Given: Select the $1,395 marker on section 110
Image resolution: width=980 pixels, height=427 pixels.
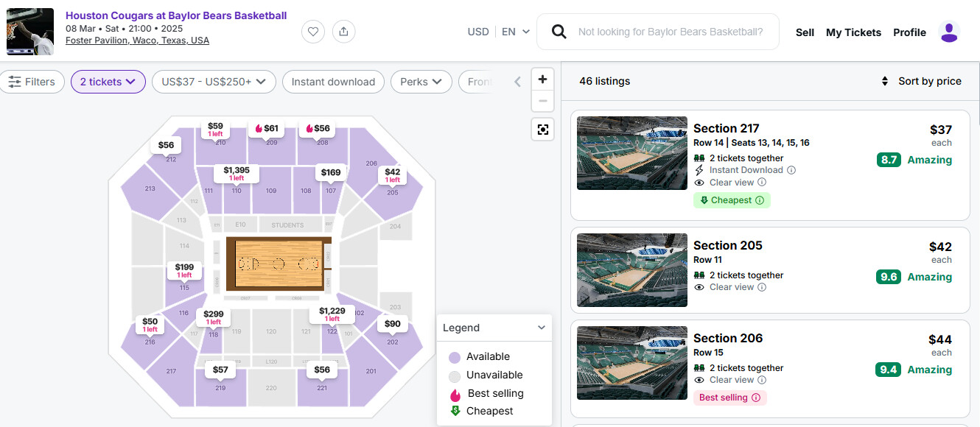Looking at the screenshot, I should coord(237,173).
